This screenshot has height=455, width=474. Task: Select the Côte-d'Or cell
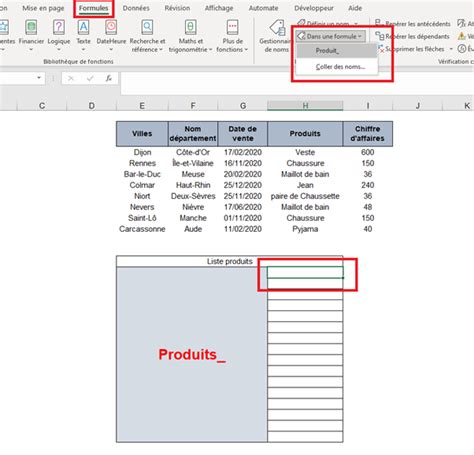click(193, 152)
